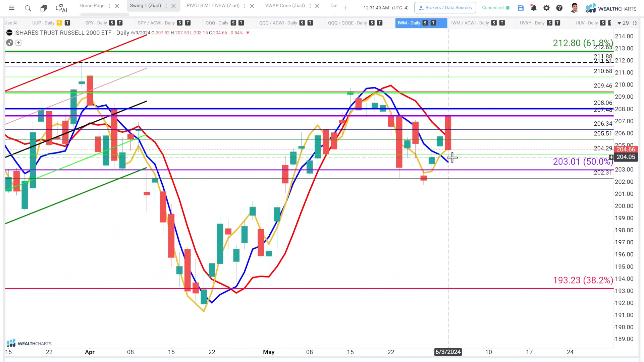Screen dimensions: 644x362
Task: Select the SPY - Daily chart tab
Action: (96, 23)
